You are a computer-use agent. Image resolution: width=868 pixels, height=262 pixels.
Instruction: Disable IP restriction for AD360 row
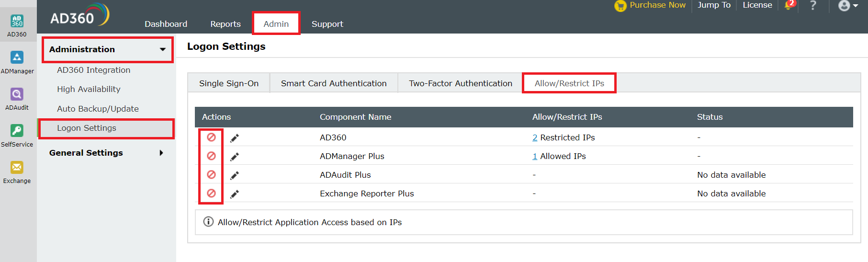[211, 137]
